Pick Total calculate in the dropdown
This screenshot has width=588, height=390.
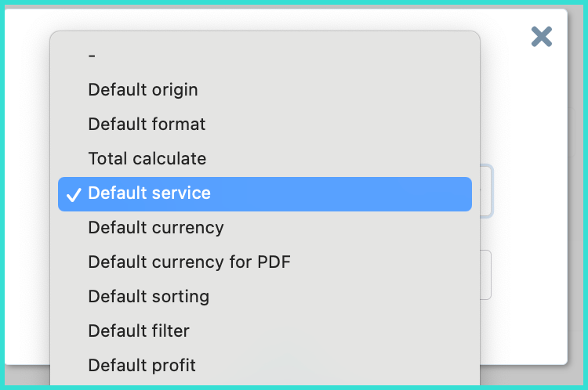pos(147,159)
